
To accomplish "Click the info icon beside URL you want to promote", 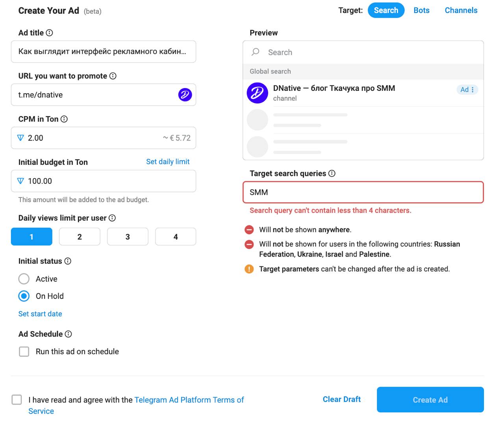I will (113, 76).
